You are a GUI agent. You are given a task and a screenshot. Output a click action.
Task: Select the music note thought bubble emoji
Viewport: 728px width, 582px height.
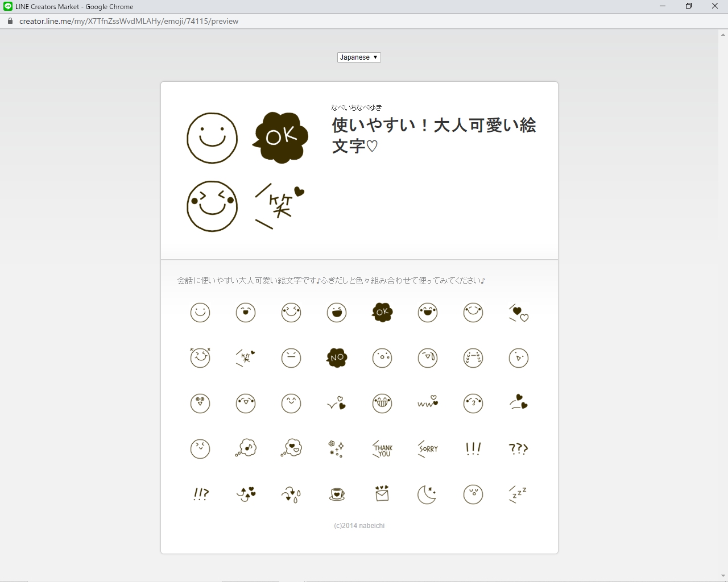pos(246,448)
